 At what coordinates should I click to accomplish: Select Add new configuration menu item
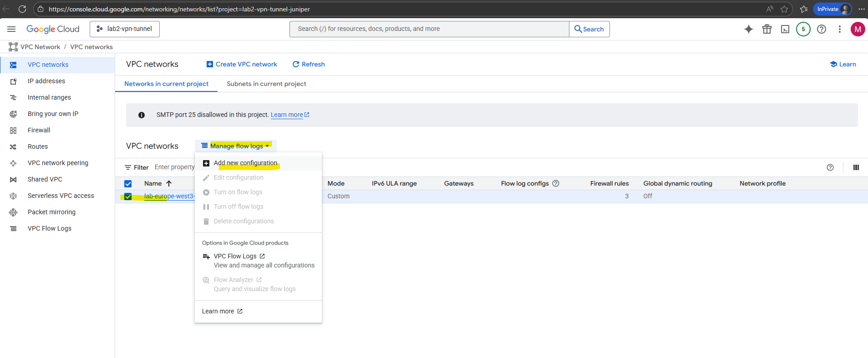click(258, 163)
